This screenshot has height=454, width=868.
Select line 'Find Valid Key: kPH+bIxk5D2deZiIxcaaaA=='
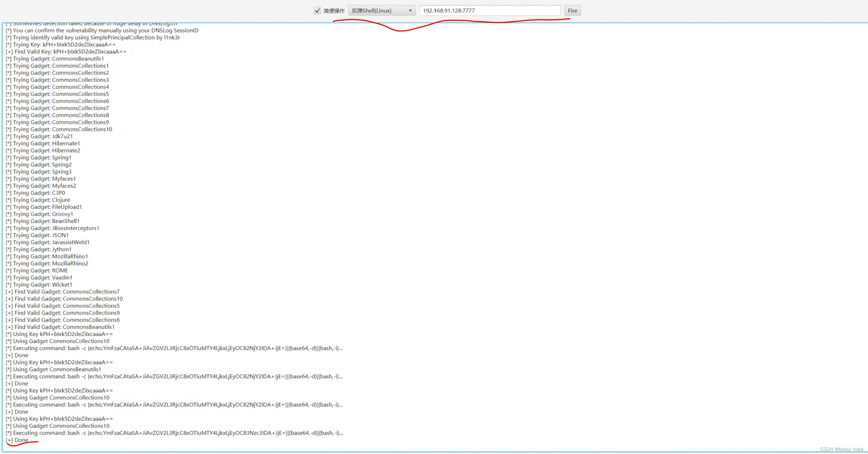pos(66,52)
